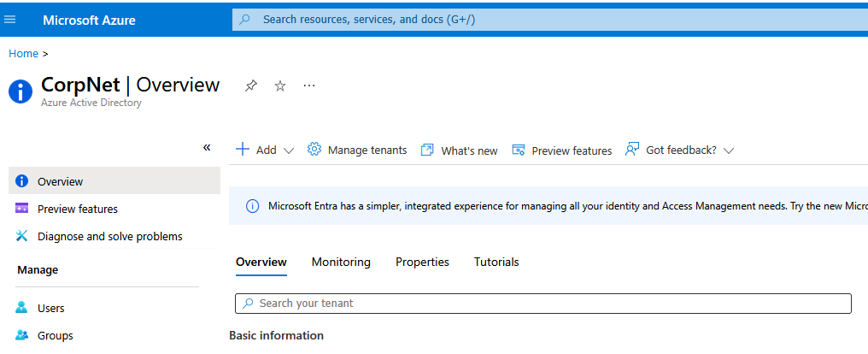Click inside Search your tenant field

[x=543, y=304]
